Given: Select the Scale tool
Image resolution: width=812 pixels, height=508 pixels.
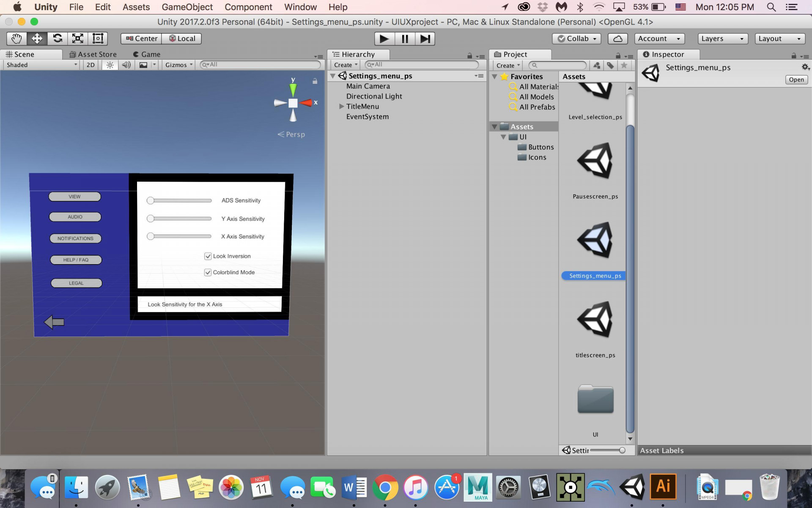Looking at the screenshot, I should [77, 39].
